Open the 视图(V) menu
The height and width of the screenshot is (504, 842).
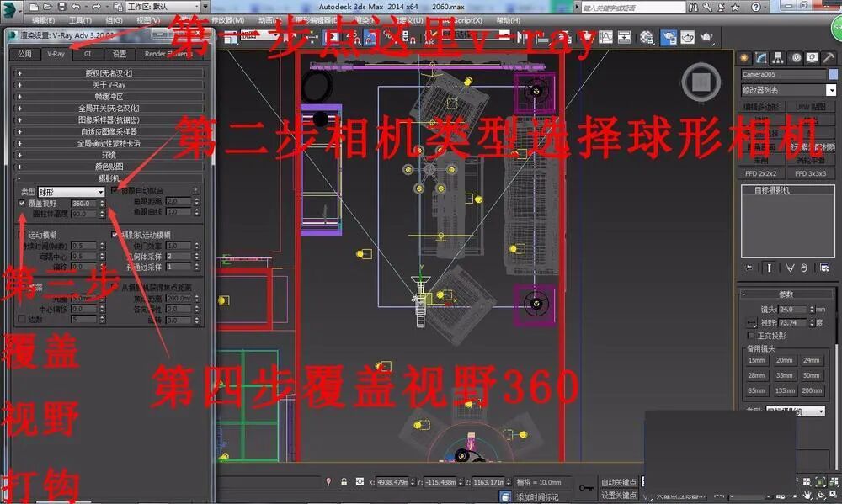(147, 20)
